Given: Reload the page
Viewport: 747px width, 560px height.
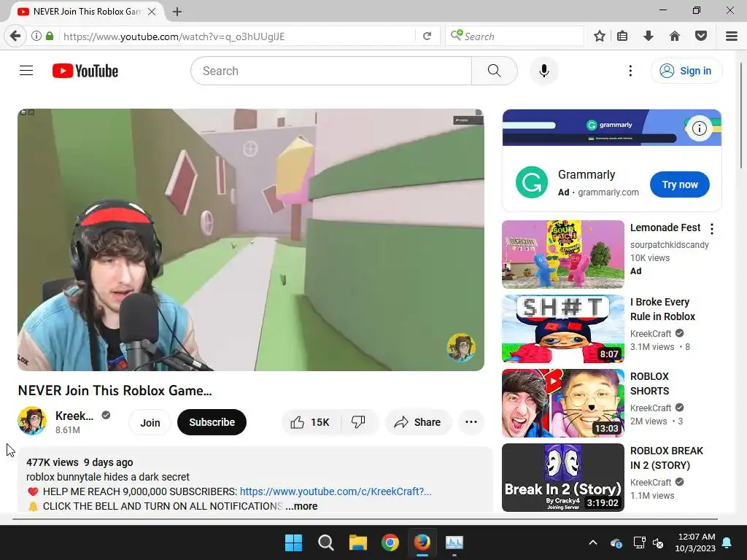Looking at the screenshot, I should coord(427,36).
